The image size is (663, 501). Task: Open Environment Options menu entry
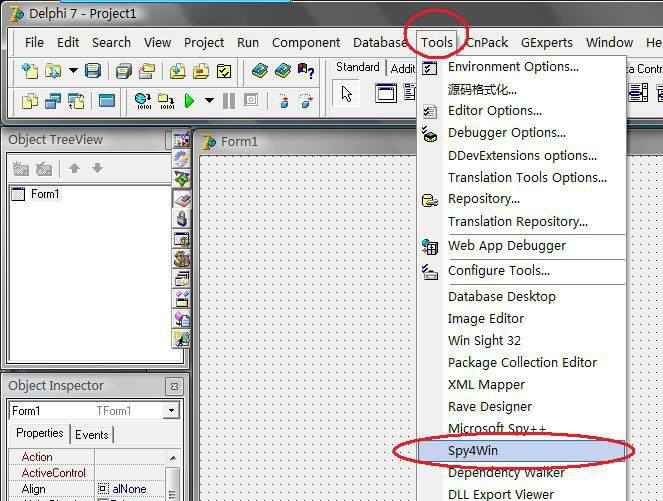[x=512, y=67]
